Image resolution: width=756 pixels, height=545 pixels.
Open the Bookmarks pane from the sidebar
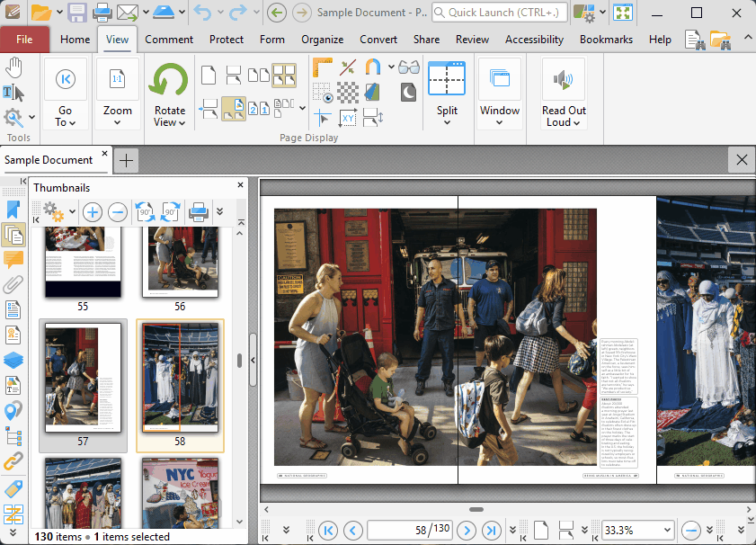pyautogui.click(x=13, y=210)
